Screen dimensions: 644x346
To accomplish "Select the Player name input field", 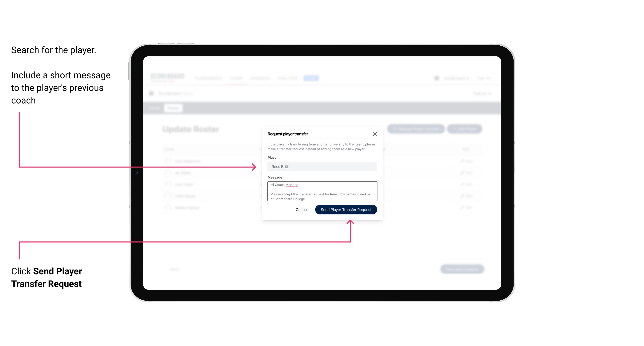I will click(x=321, y=167).
